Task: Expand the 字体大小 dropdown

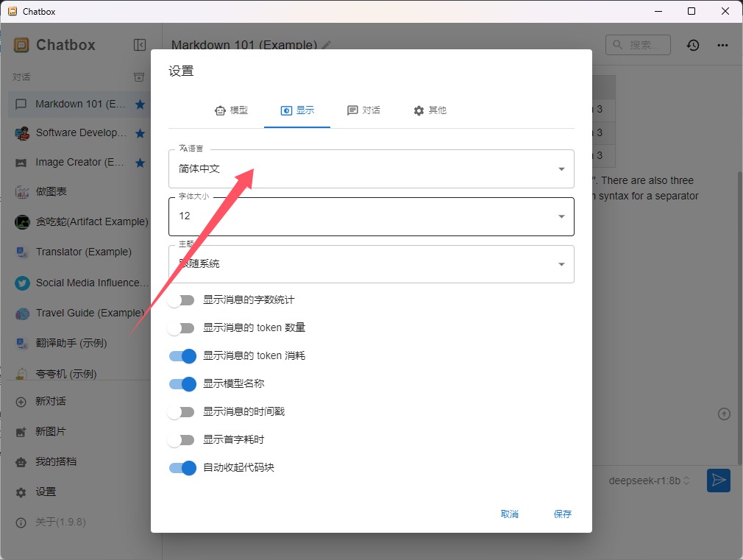Action: [371, 216]
